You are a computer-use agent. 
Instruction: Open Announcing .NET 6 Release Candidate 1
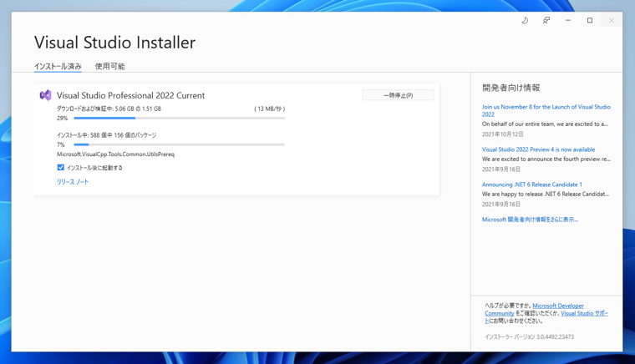531,185
